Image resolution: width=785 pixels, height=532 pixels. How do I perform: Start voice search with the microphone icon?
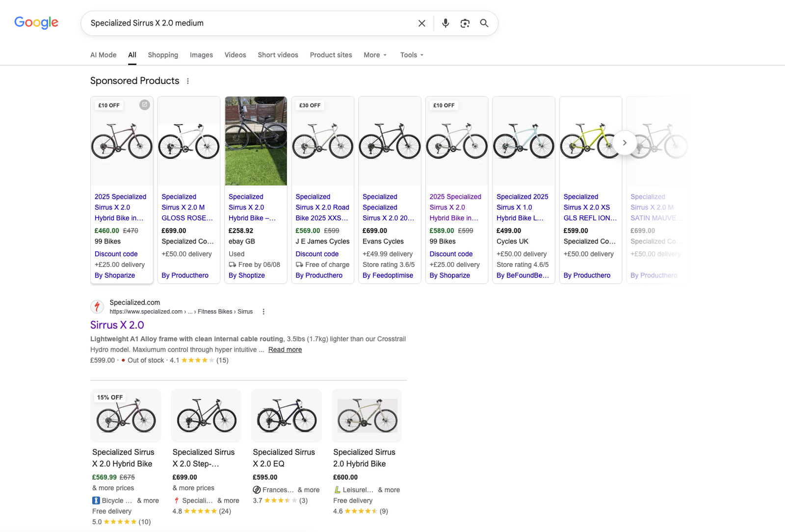445,23
